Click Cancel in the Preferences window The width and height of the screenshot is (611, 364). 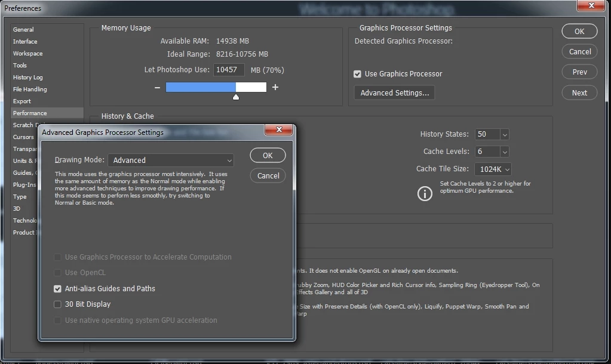579,52
